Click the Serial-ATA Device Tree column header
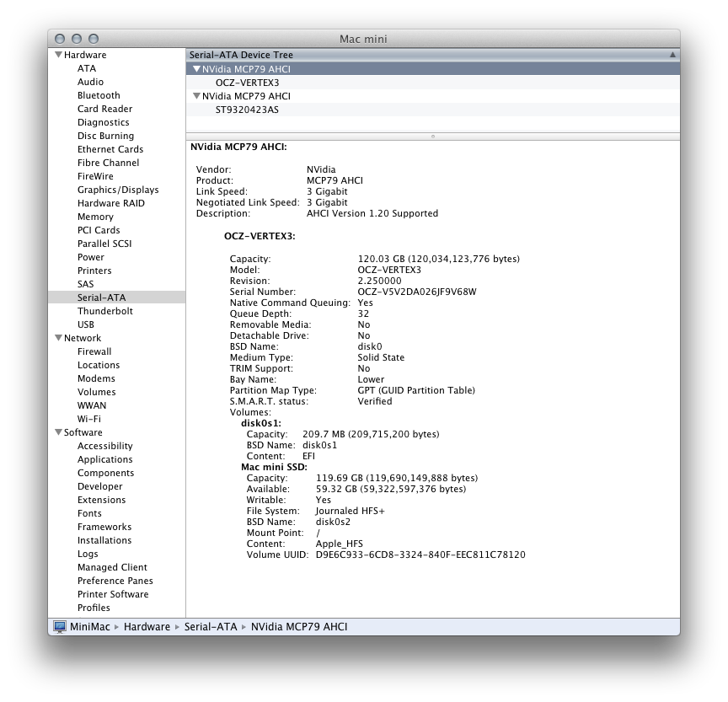Screen dimensions: 728x702 click(433, 55)
